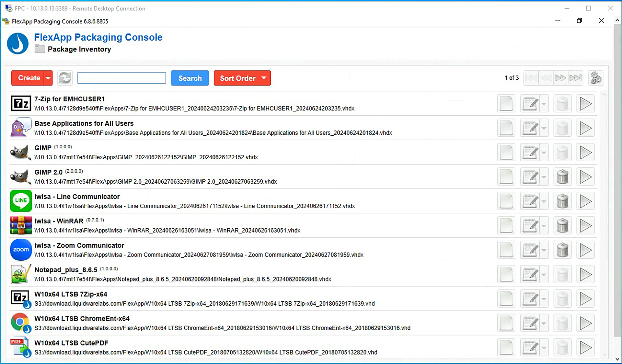Expand edit options for W10x64 LTSB CutePDF
622x364 pixels.
coord(544,348)
